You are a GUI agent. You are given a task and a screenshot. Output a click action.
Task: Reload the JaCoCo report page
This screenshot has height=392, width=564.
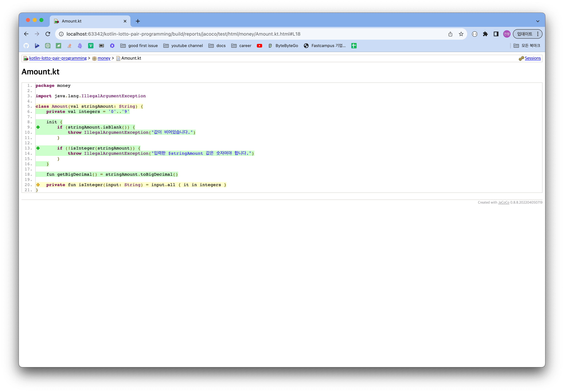[48, 34]
